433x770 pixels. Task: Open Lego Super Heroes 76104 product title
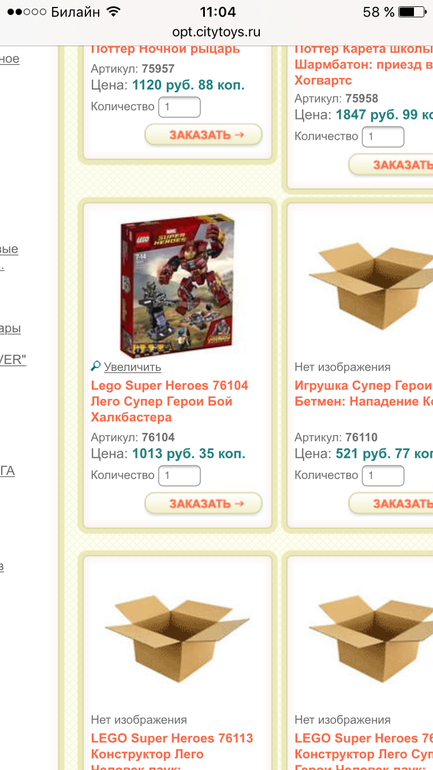[x=169, y=401]
